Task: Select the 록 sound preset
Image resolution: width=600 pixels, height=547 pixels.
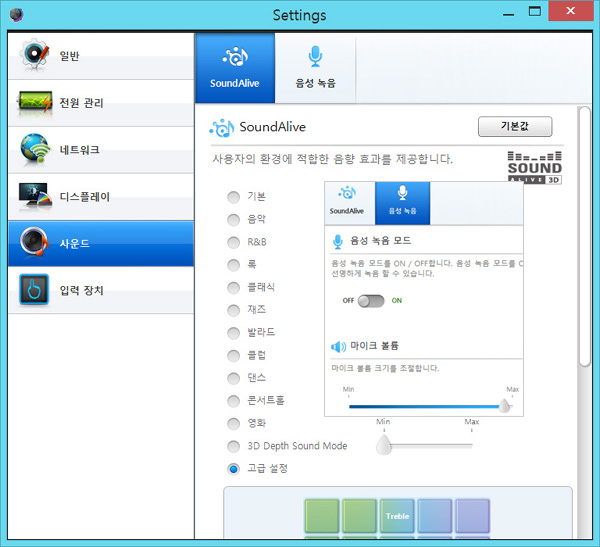Action: click(x=233, y=265)
